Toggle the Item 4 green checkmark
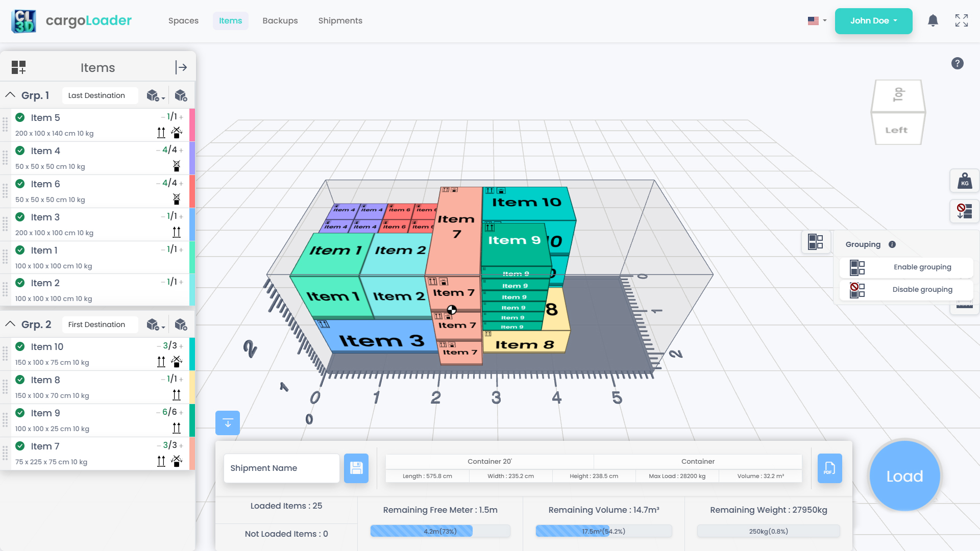 pyautogui.click(x=20, y=151)
